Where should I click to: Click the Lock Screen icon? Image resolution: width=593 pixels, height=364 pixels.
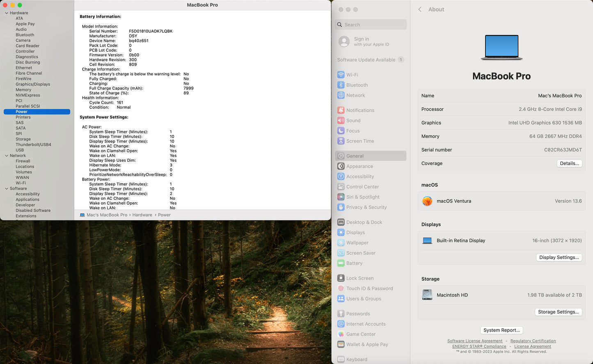(x=341, y=278)
